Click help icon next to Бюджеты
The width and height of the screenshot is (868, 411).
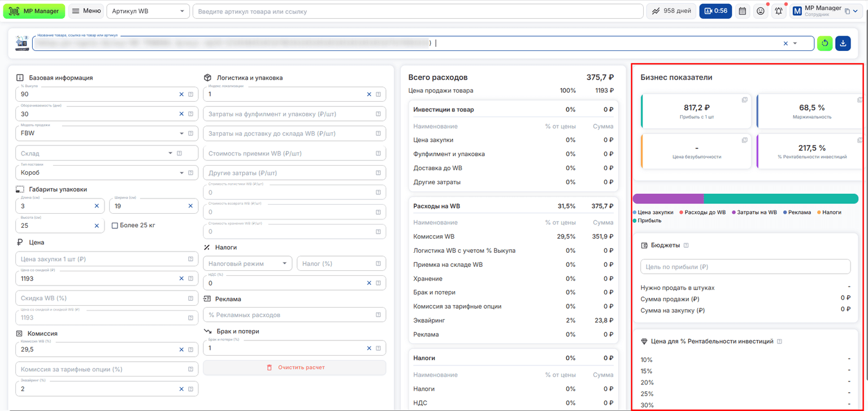click(x=686, y=245)
